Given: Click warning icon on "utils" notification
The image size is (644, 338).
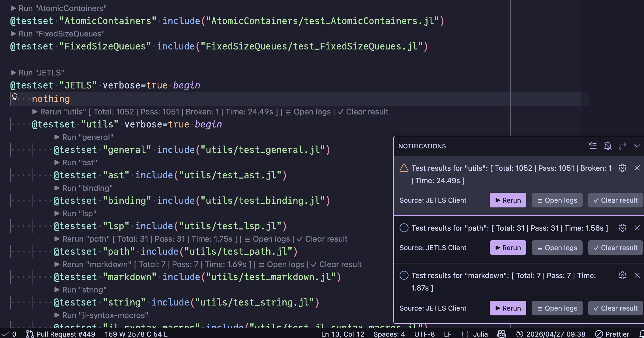Looking at the screenshot, I should coord(404,168).
